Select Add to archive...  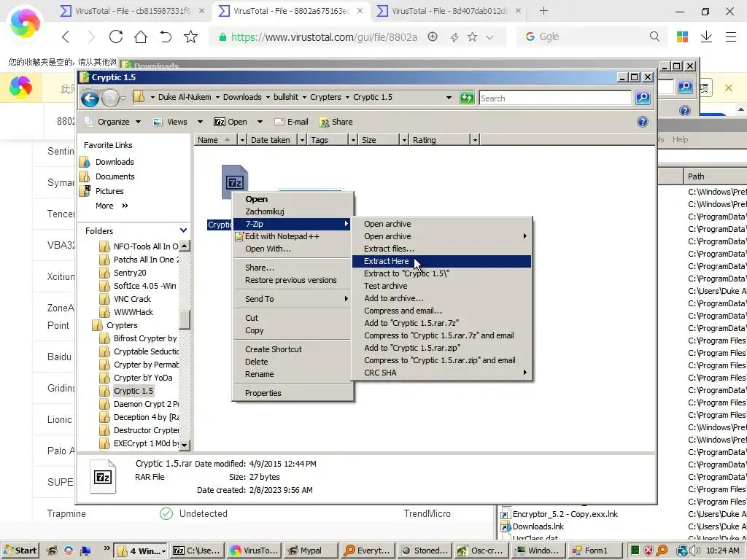pyautogui.click(x=441, y=298)
